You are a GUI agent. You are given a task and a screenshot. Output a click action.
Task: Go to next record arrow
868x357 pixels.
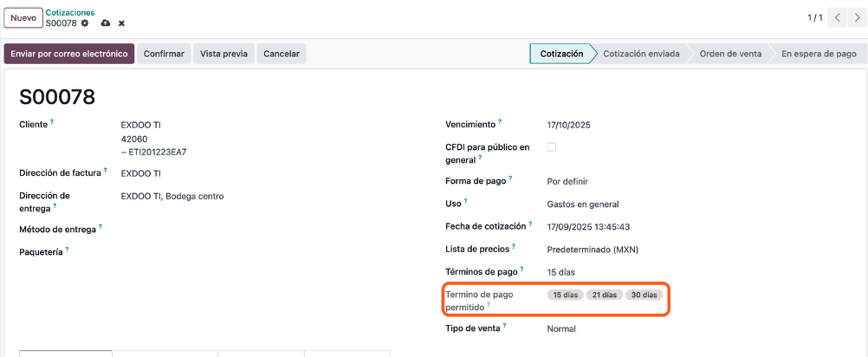tap(857, 18)
